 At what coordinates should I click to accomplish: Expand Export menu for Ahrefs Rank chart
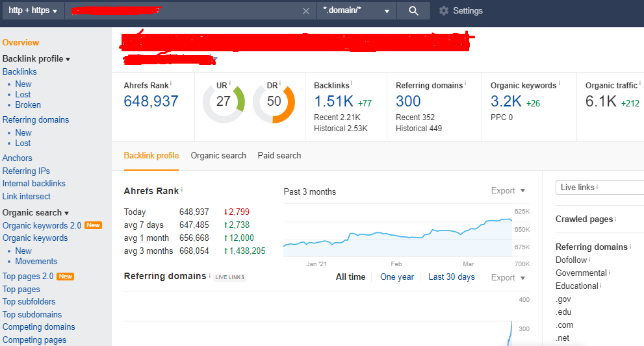(508, 191)
